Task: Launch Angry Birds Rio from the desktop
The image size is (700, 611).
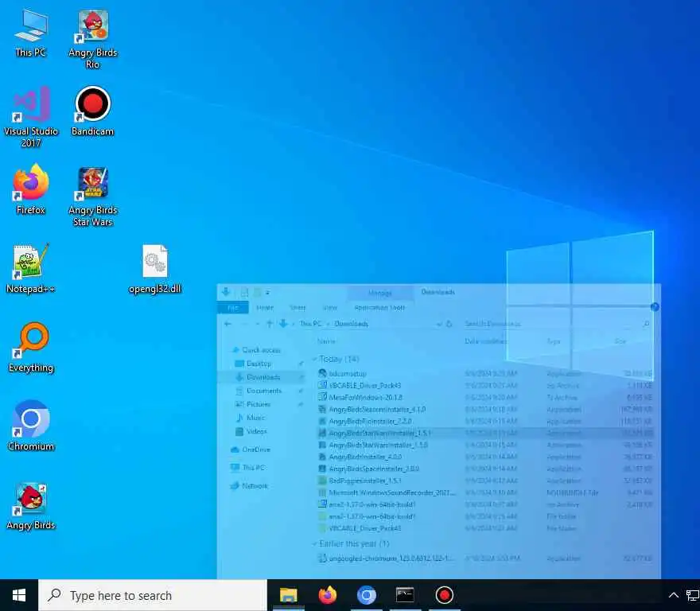Action: 93,39
